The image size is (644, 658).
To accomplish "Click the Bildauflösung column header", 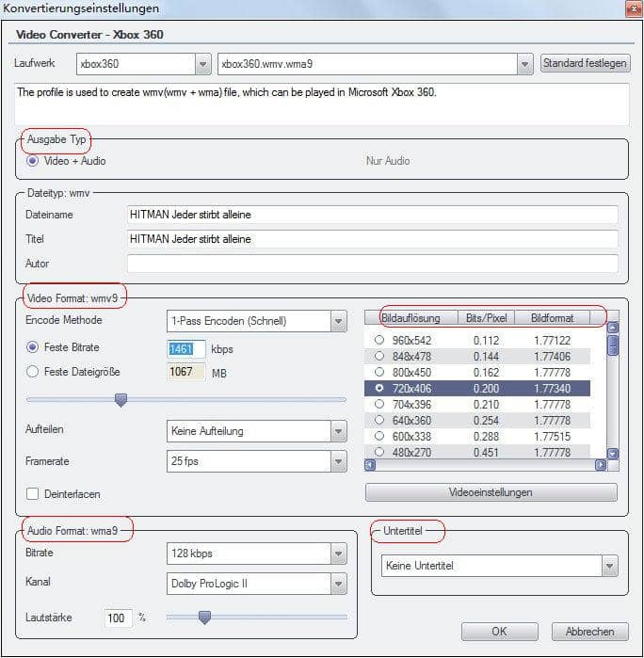I will click(x=411, y=318).
